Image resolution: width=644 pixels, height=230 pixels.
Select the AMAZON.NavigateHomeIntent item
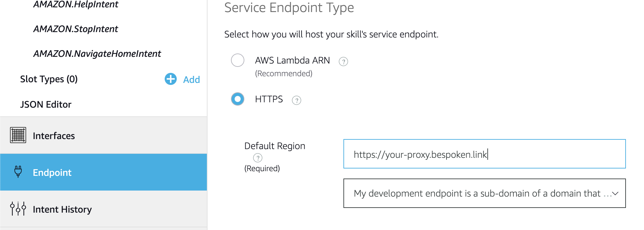pyautogui.click(x=97, y=53)
